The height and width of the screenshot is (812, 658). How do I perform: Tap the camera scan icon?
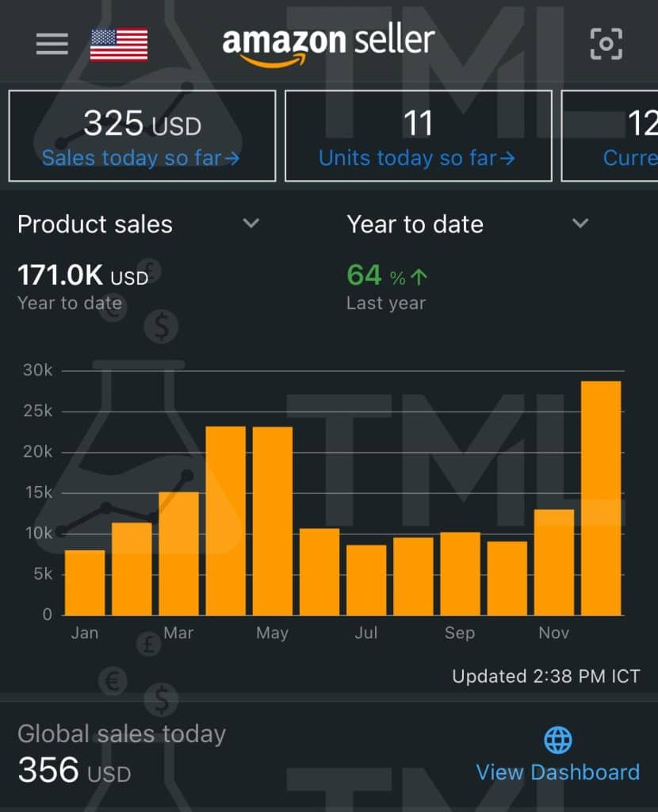[x=606, y=44]
